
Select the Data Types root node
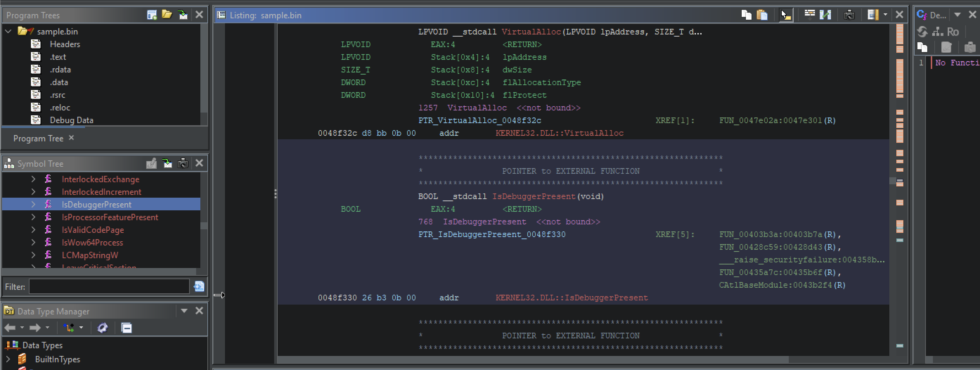click(x=42, y=345)
